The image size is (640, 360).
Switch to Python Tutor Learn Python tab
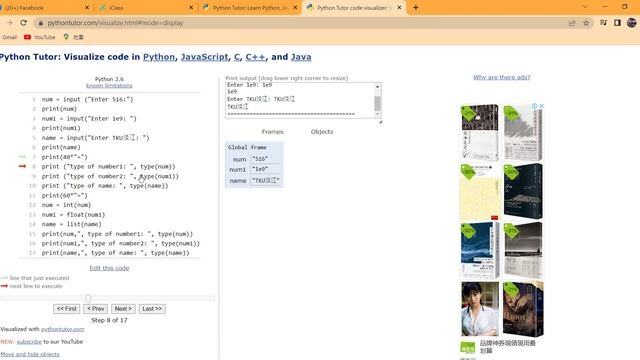click(x=250, y=8)
